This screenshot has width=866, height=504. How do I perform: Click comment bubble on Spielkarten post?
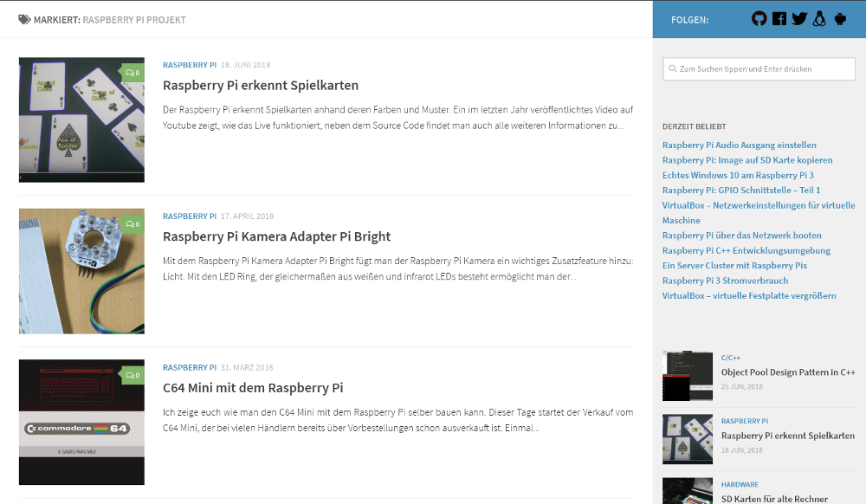click(x=132, y=74)
